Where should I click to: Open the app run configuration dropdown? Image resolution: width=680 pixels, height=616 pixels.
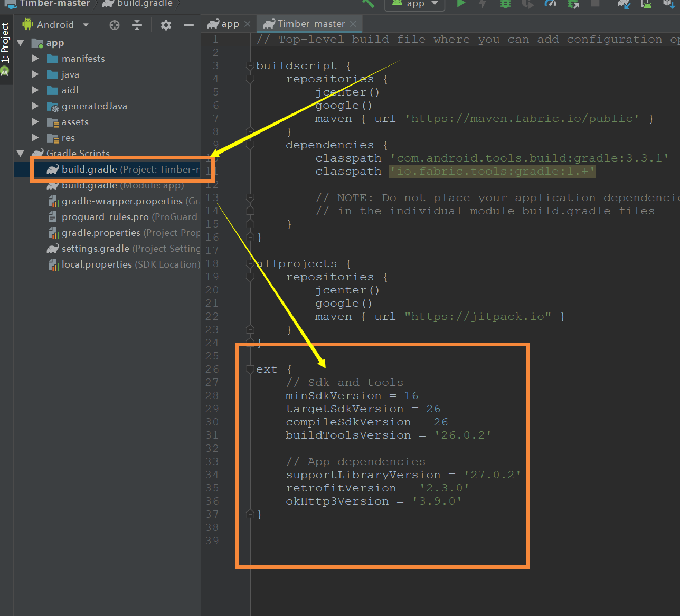point(415,4)
